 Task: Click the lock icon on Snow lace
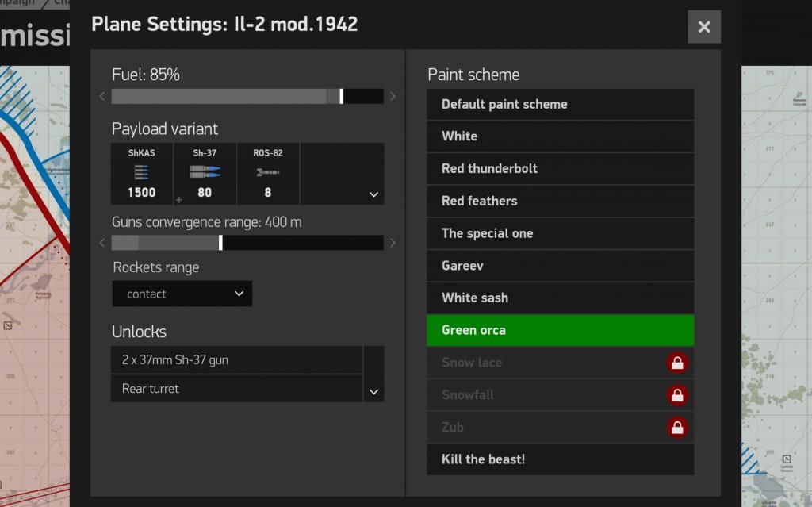(x=676, y=363)
